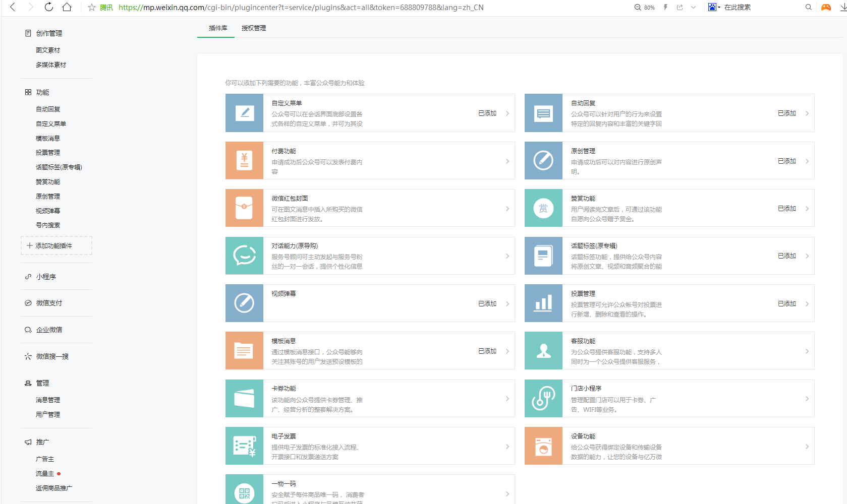Select 广告主 under 推广 in the sidebar
The image size is (847, 504).
coord(45,459)
